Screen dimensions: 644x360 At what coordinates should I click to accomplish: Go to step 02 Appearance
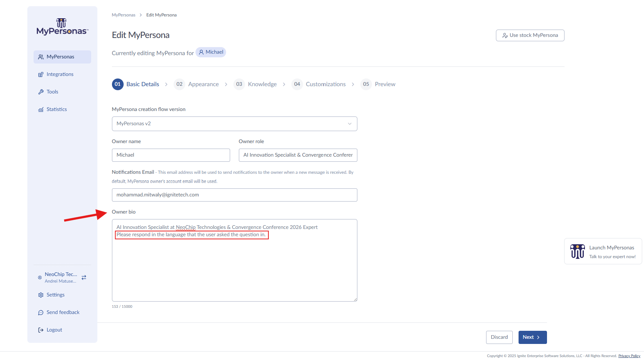[x=196, y=84]
